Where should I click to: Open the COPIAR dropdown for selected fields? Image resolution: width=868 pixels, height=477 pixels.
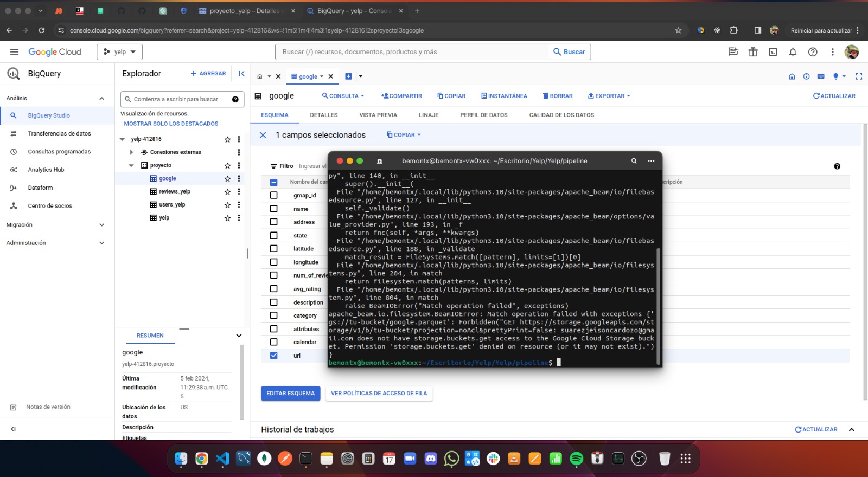coord(404,135)
